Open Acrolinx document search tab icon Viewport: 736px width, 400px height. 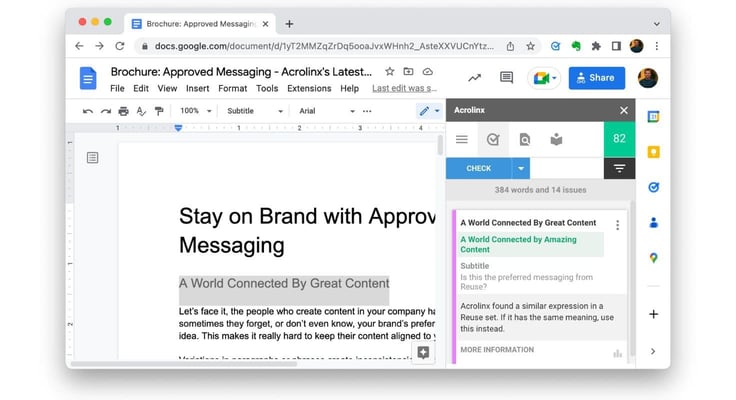point(525,139)
